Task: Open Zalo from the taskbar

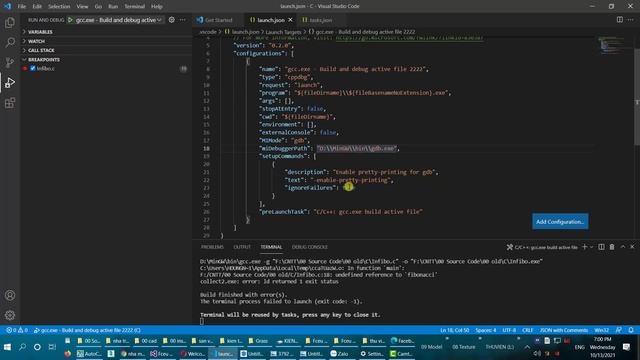Action: (x=339, y=353)
